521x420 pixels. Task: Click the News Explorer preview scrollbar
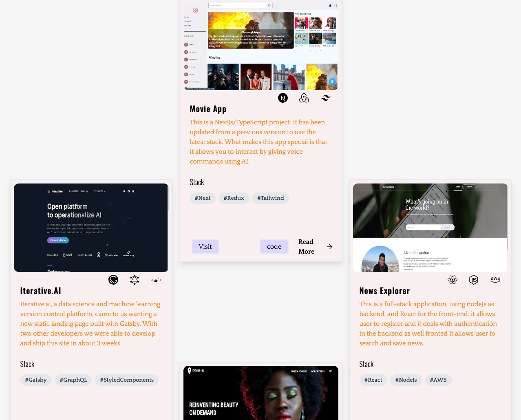pyautogui.click(x=507, y=217)
